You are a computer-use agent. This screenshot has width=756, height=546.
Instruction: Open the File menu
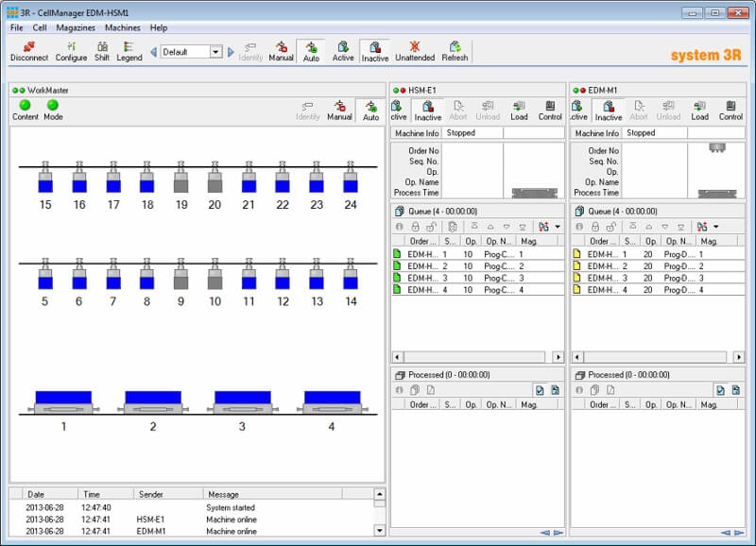pyautogui.click(x=16, y=27)
